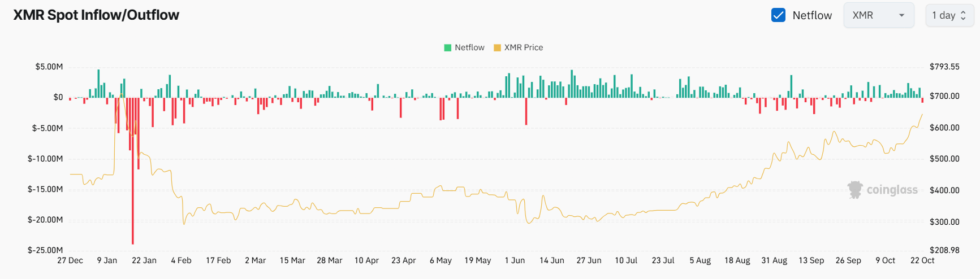This screenshot has width=980, height=279.
Task: Click the largest red outflow bar near 22 Jan
Action: point(133,171)
